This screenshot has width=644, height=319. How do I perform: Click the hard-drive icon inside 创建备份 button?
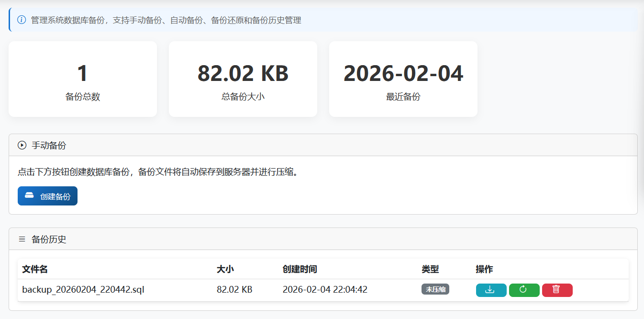[x=30, y=195]
